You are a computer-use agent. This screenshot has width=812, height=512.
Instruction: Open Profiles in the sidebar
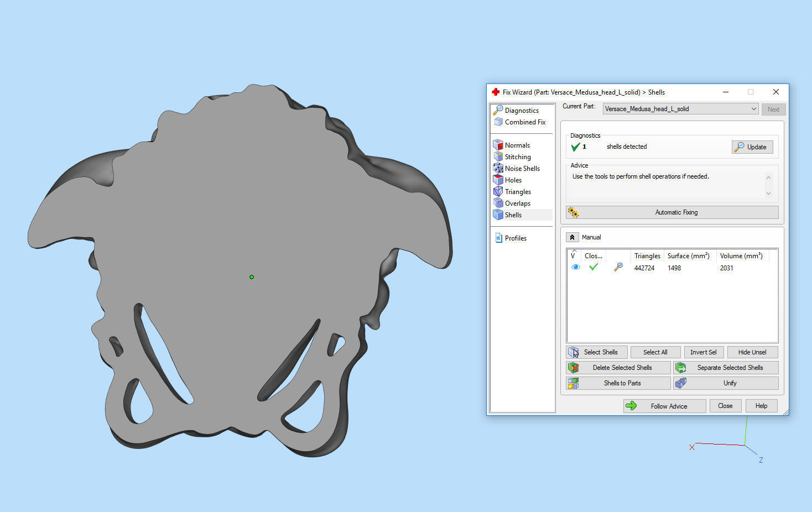pyautogui.click(x=516, y=238)
